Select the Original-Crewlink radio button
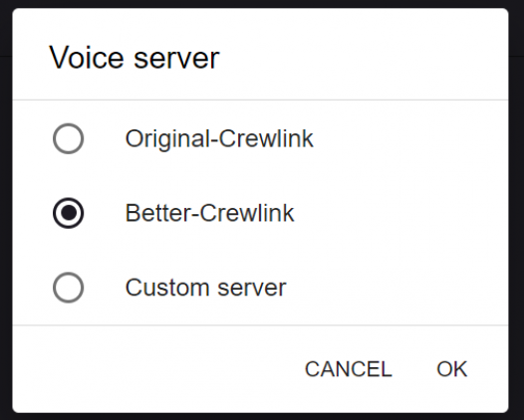 click(68, 138)
